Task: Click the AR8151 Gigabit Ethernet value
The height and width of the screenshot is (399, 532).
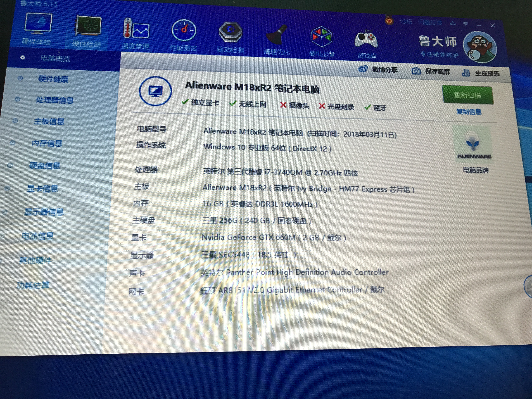Action: [x=293, y=290]
